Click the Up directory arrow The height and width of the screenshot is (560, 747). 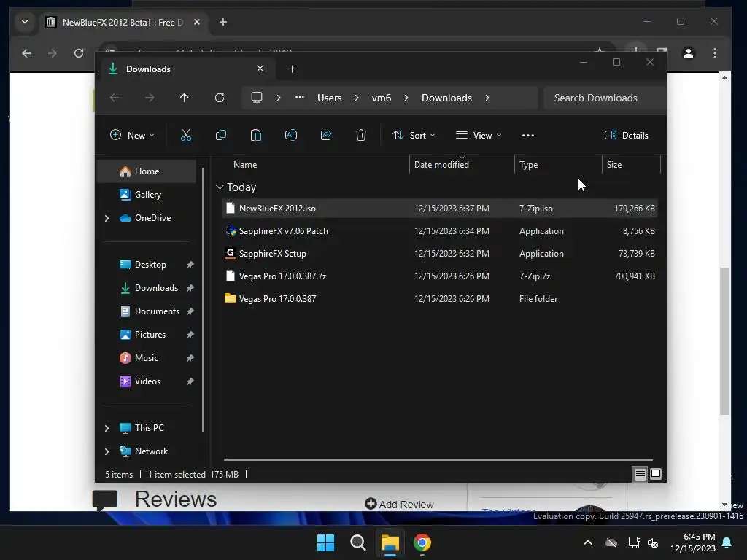click(185, 98)
